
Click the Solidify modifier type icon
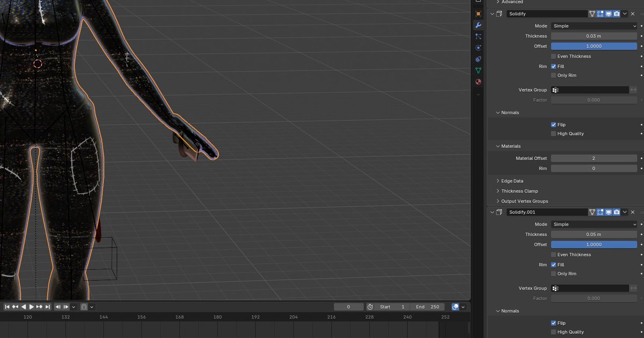tap(500, 14)
